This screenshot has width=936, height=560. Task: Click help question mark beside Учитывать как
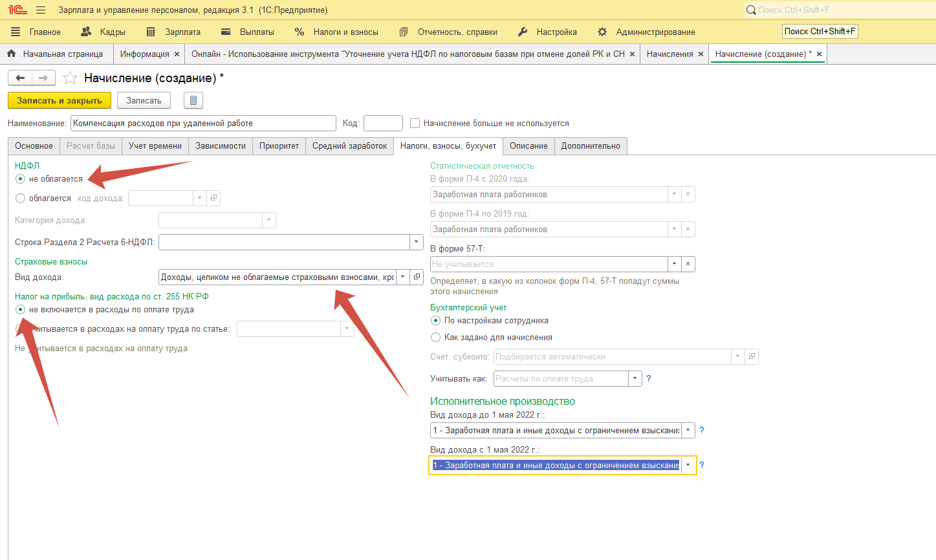coord(649,378)
